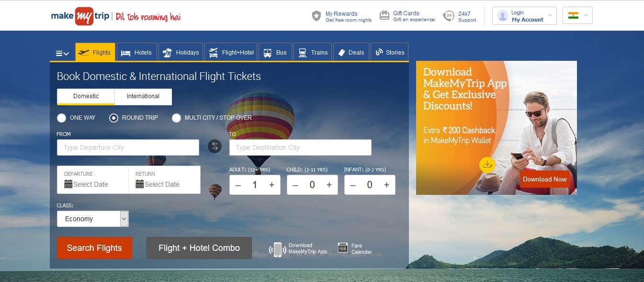This screenshot has height=282, width=644.
Task: Open the Holidays tab
Action: pyautogui.click(x=181, y=52)
